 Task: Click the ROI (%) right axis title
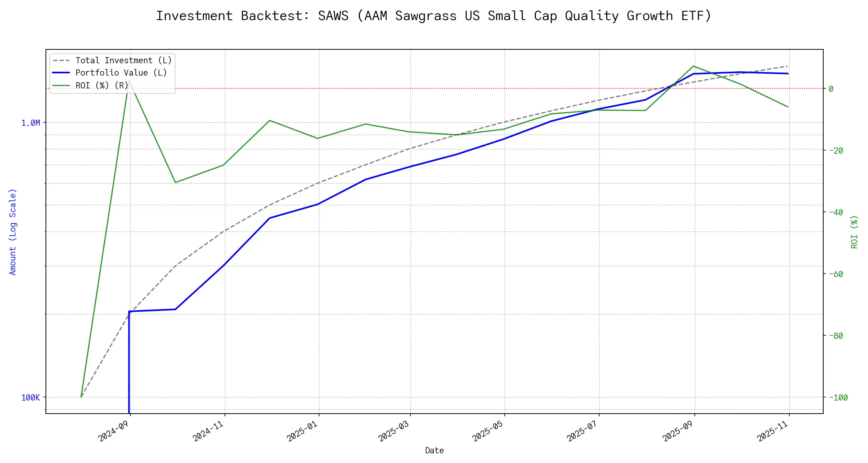[854, 231]
